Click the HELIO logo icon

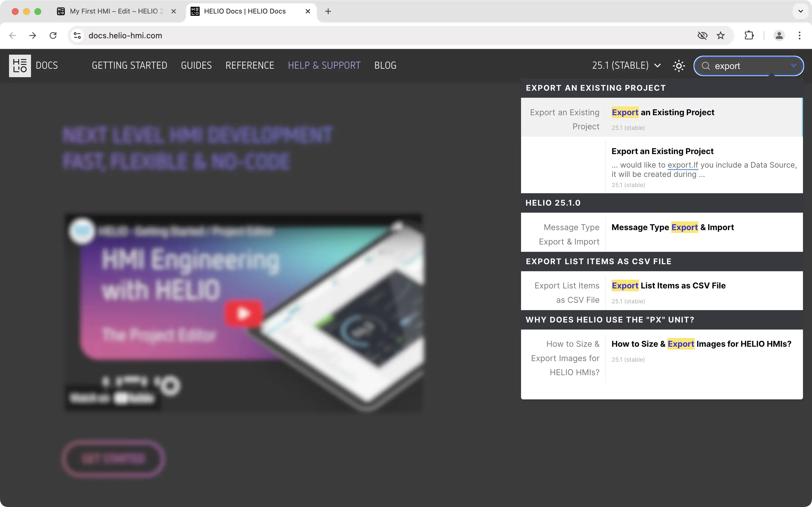tap(20, 66)
